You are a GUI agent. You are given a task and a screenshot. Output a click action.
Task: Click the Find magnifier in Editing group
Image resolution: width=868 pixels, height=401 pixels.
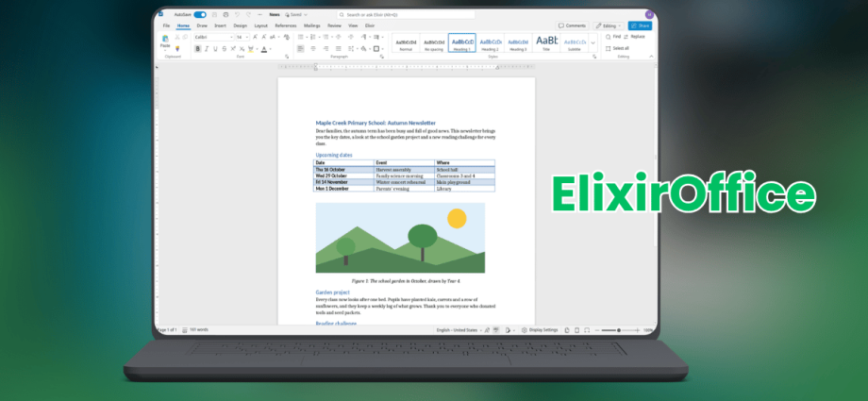[609, 37]
